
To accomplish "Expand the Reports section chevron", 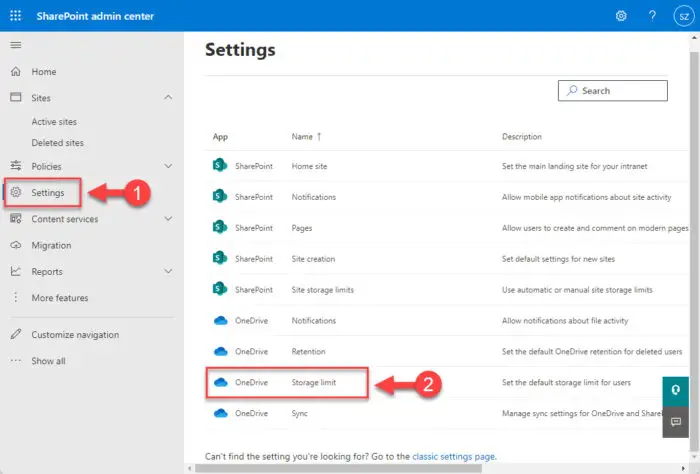I will (168, 271).
